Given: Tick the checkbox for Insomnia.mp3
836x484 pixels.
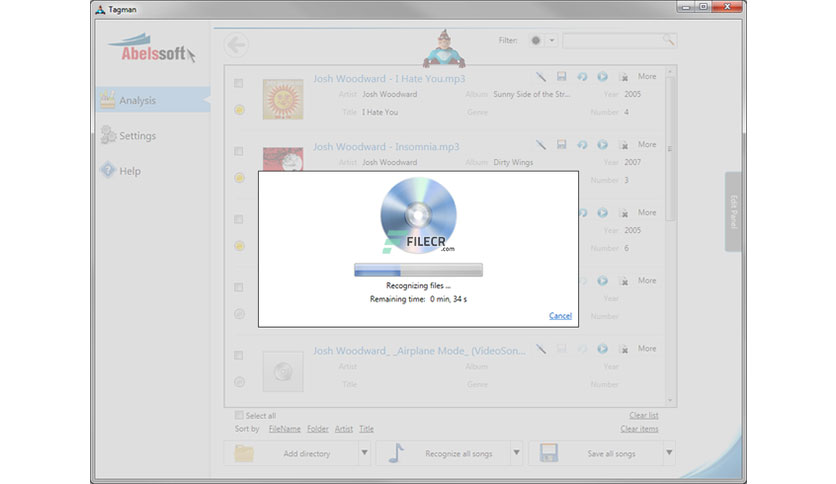Looking at the screenshot, I should (239, 151).
